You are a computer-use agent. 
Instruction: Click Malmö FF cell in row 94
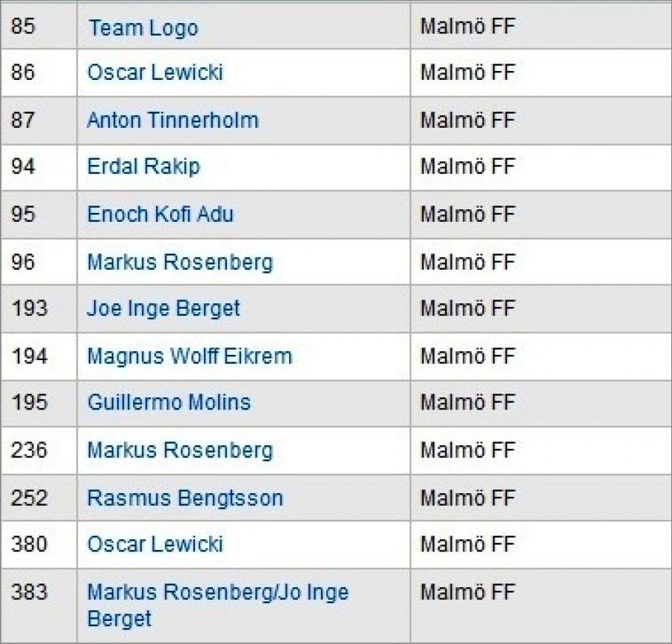tap(467, 167)
